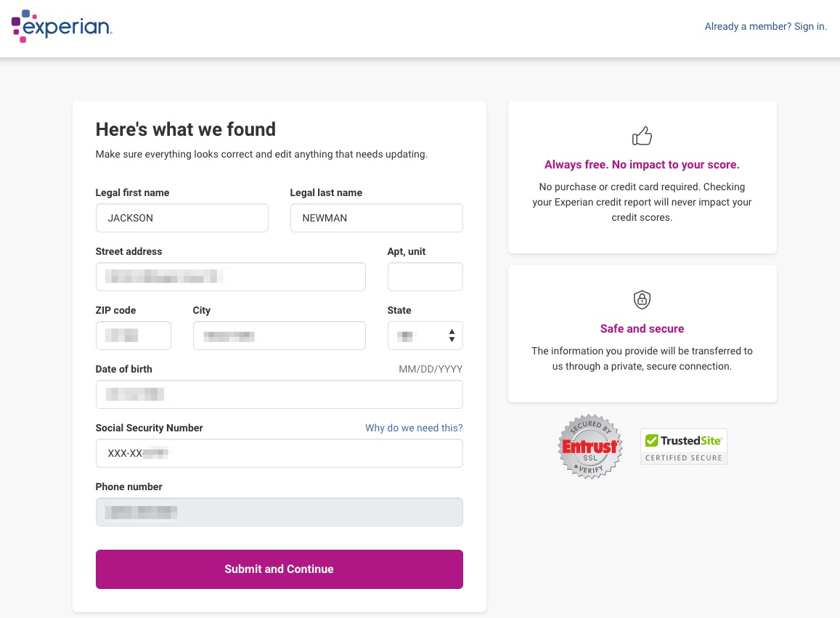840x618 pixels.
Task: Click the Date of birth field
Action: 279,394
